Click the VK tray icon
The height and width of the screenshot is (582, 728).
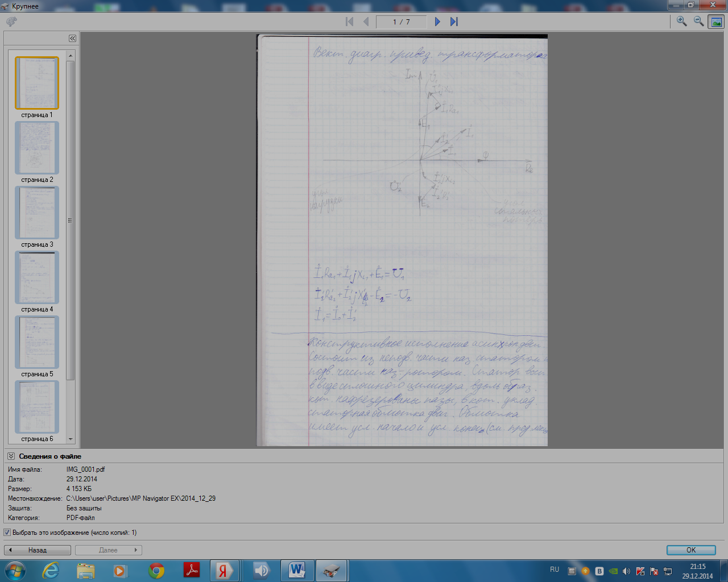pyautogui.click(x=599, y=571)
